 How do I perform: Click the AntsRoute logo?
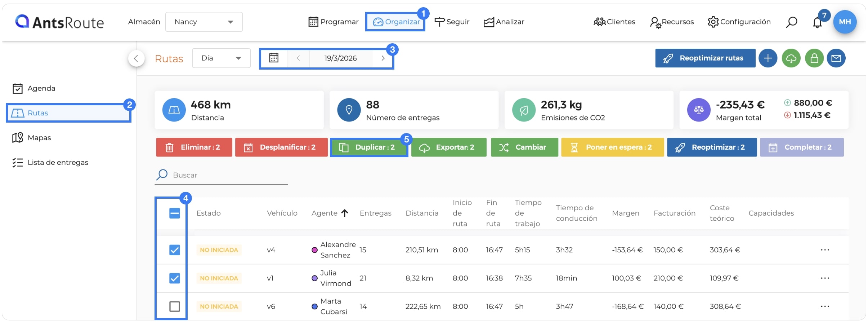click(59, 22)
